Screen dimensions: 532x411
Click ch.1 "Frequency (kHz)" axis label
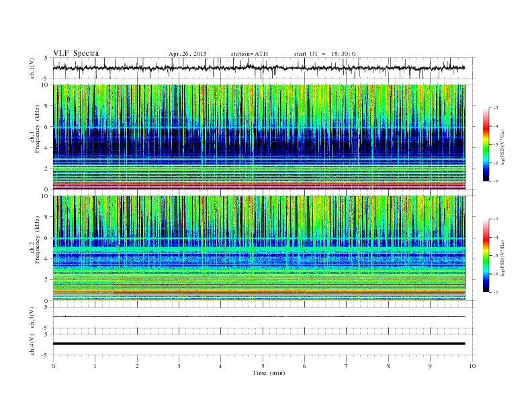38,129
